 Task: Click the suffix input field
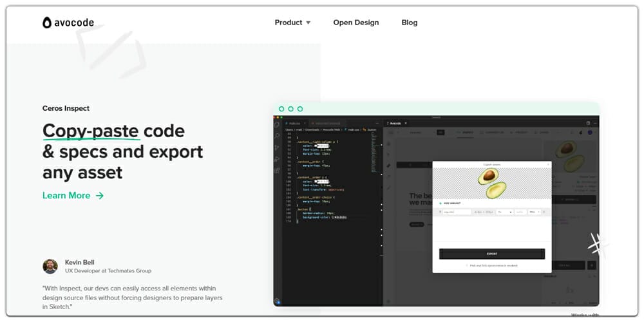(x=520, y=212)
